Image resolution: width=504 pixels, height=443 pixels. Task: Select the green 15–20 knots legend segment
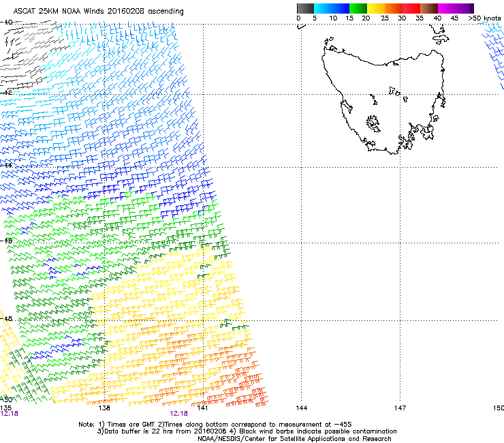coord(358,8)
